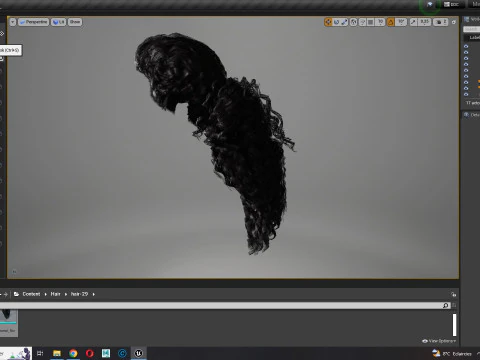Viewport: 480px width, 360px height.
Task: Toggle visibility of seventh outliner row
Action: pos(466,82)
